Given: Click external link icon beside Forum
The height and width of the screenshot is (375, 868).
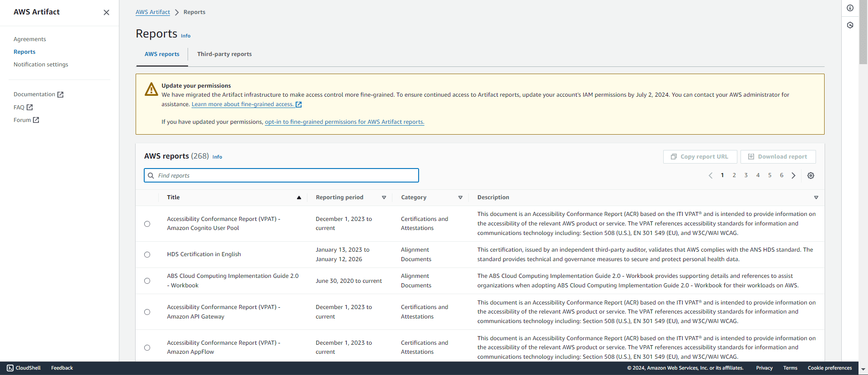Looking at the screenshot, I should [x=36, y=120].
